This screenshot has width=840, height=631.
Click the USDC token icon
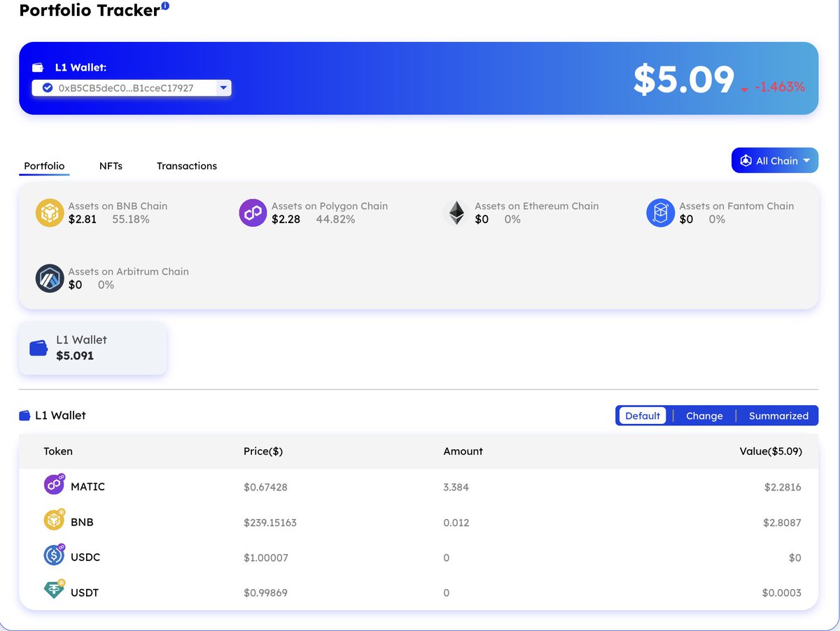[x=54, y=555]
